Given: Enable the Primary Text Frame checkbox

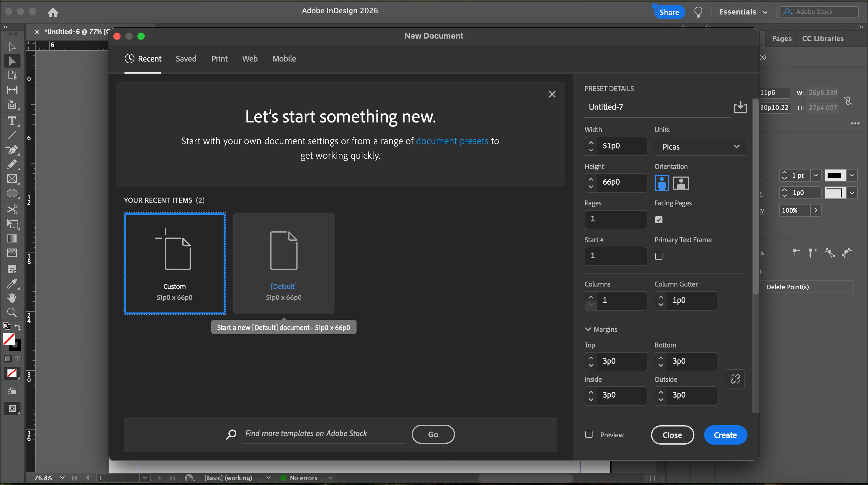Looking at the screenshot, I should click(659, 256).
